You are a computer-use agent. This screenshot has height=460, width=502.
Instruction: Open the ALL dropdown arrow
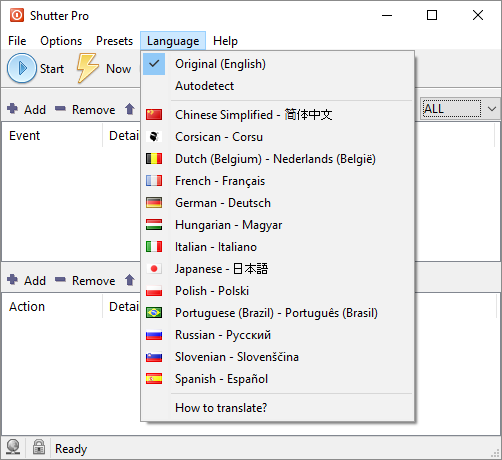(492, 109)
